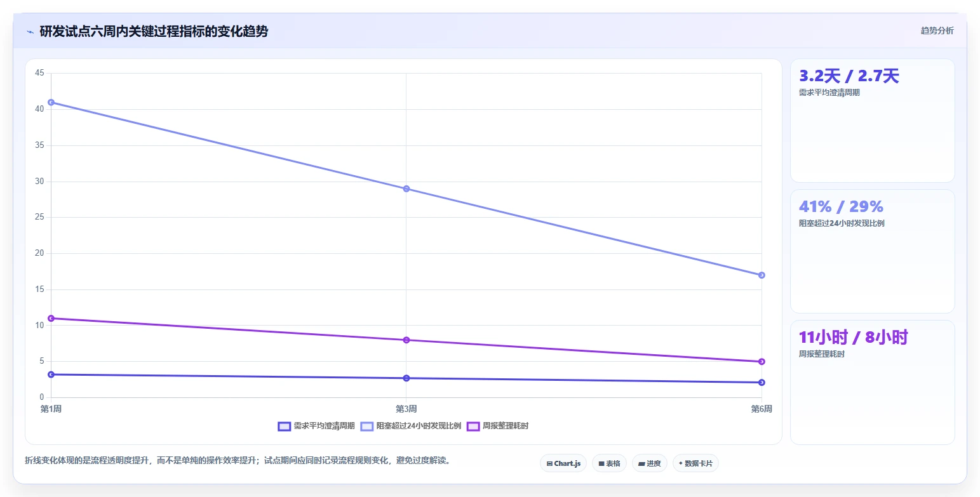Click the trend icon beside the chart title
The image size is (980, 497).
pos(30,32)
